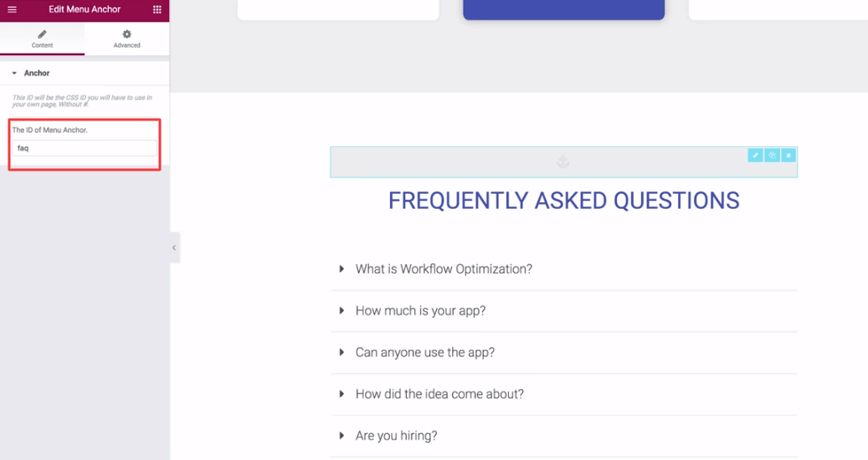
Task: Click the Menu Anchor ID field
Action: point(84,148)
